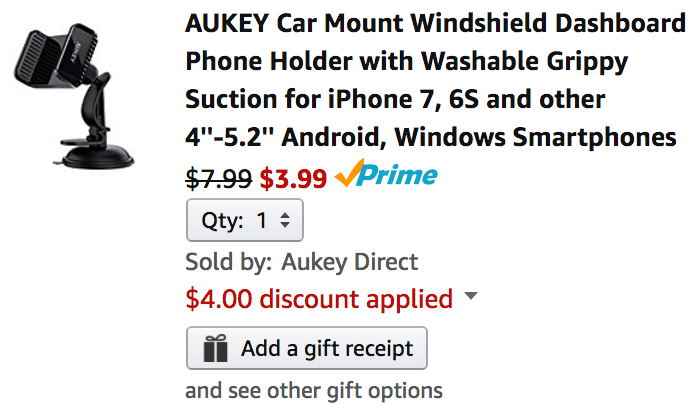Screen dimensions: 692x416
Task: Open the Qty dropdown
Action: (x=245, y=221)
